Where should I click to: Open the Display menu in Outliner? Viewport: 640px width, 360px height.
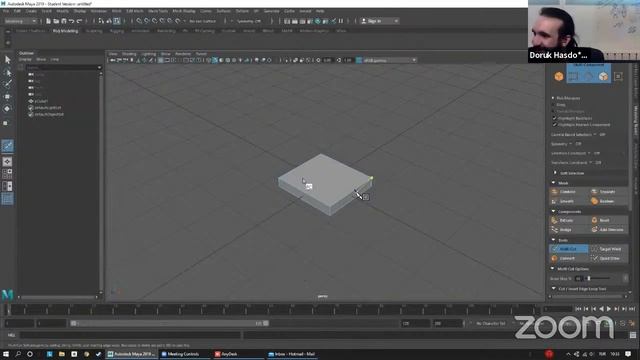pos(25,60)
